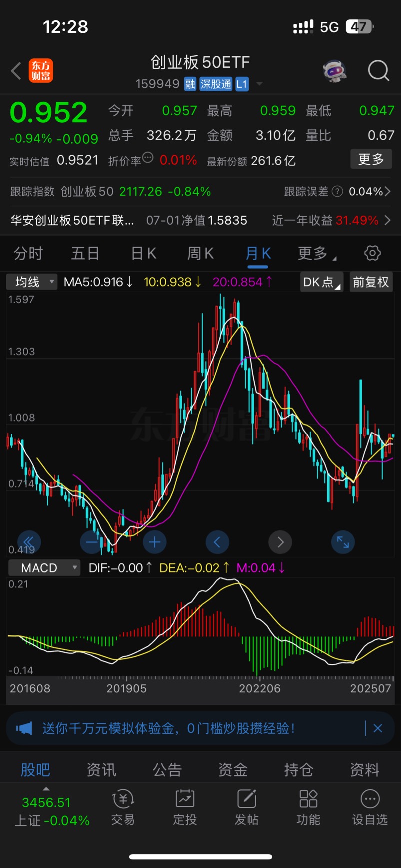Open MACD indicator dropdown
This screenshot has width=401, height=868.
pyautogui.click(x=43, y=568)
